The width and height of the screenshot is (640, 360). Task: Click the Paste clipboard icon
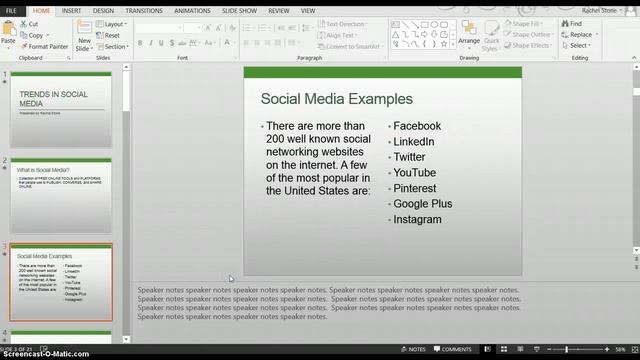click(8, 29)
